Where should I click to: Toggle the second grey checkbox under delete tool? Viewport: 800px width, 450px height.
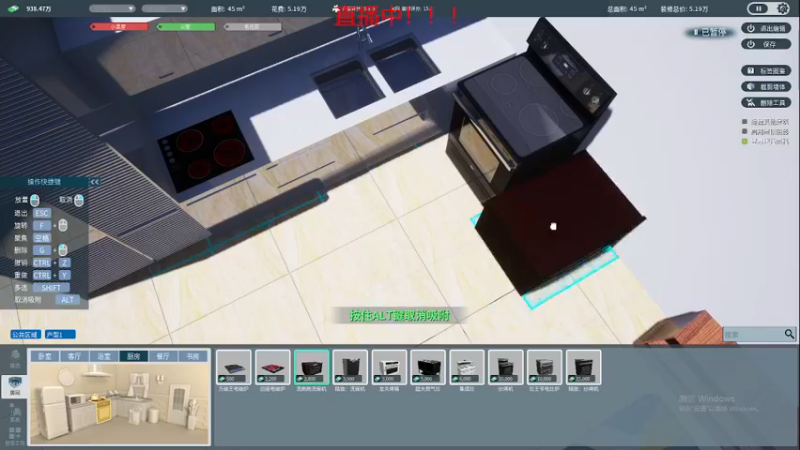point(744,132)
